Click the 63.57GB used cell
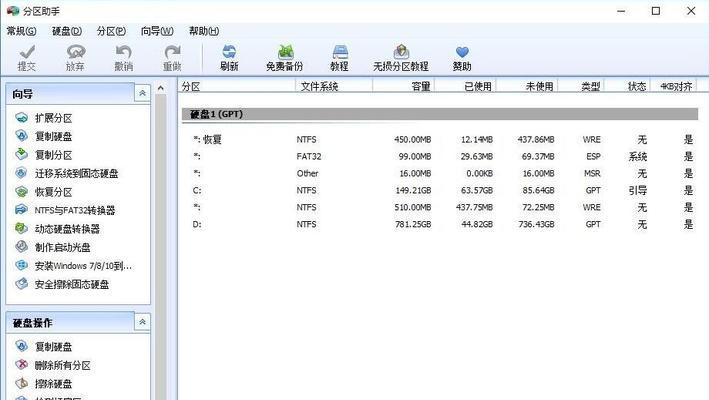Viewport: 709px width, 400px height. (477, 190)
